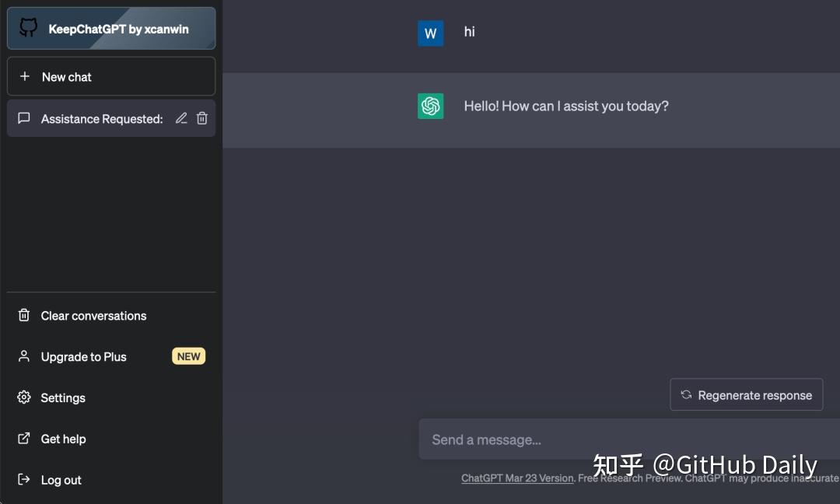Open the gear icon beside Settings
840x504 pixels.
[x=23, y=398]
